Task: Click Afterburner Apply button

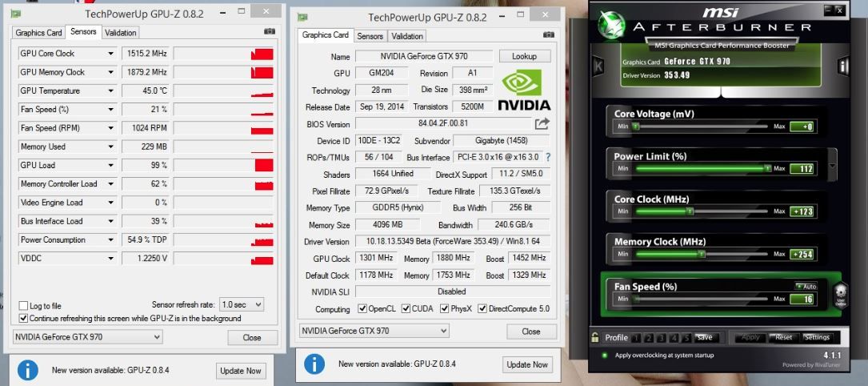Action: pyautogui.click(x=750, y=337)
